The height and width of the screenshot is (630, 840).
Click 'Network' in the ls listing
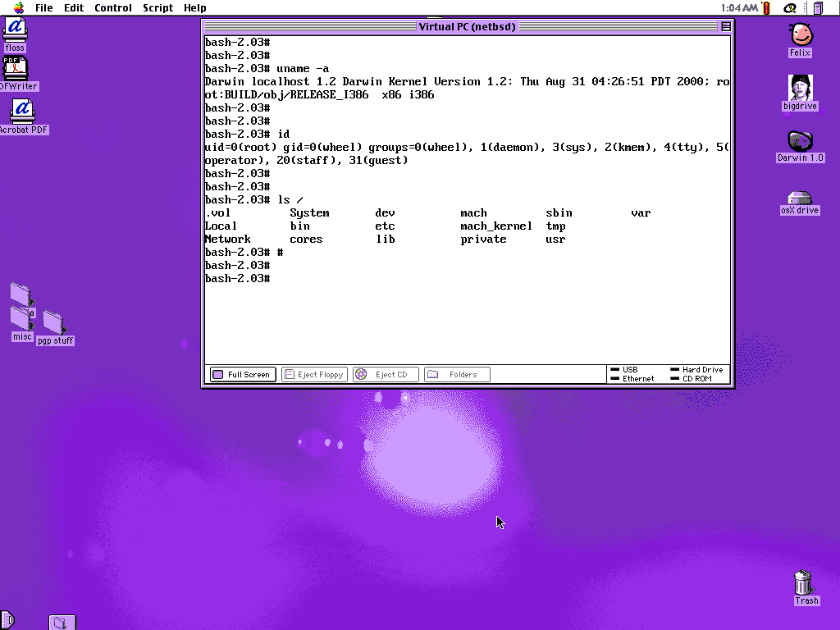tap(228, 239)
